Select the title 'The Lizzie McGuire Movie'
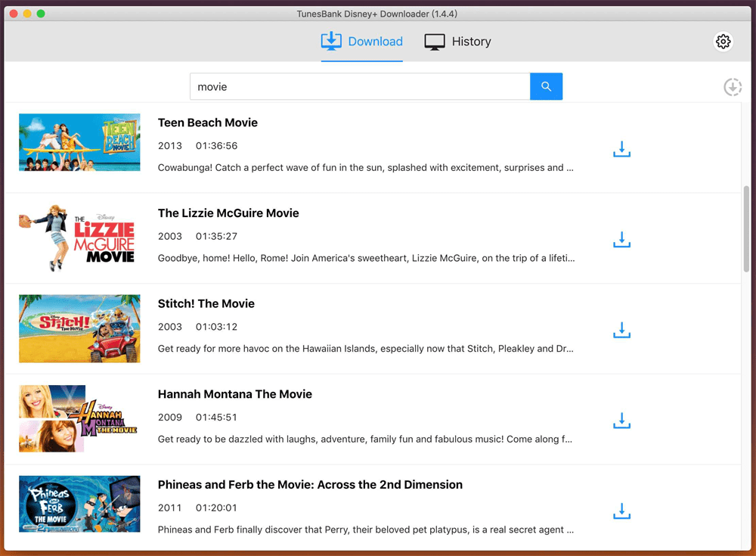756x556 pixels. (x=228, y=213)
